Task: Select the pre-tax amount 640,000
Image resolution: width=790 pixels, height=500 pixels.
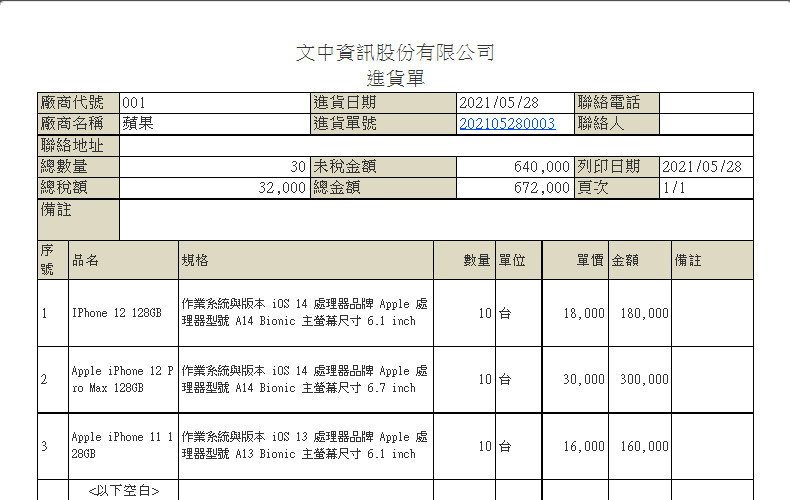Action: pyautogui.click(x=543, y=167)
